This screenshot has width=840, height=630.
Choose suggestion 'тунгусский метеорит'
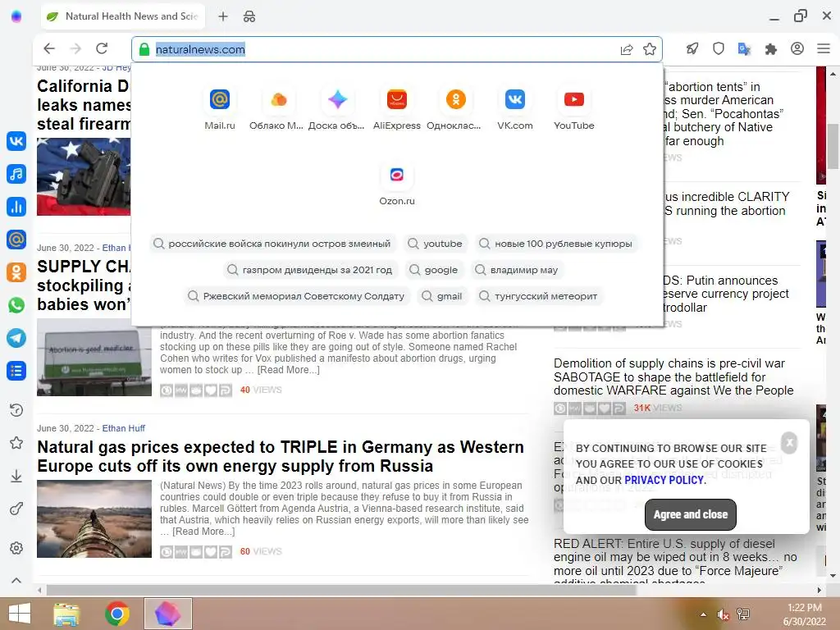(x=538, y=296)
